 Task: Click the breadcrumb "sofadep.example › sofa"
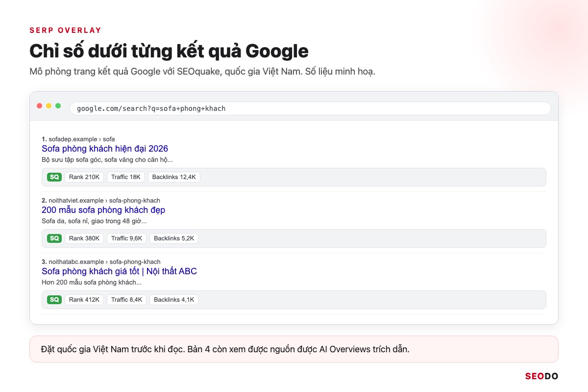click(81, 139)
